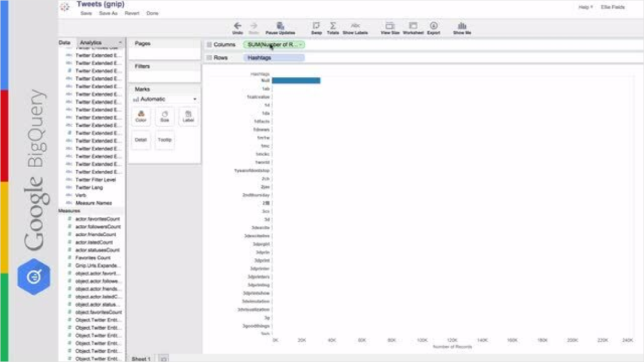Click the Size marks button

point(165,116)
